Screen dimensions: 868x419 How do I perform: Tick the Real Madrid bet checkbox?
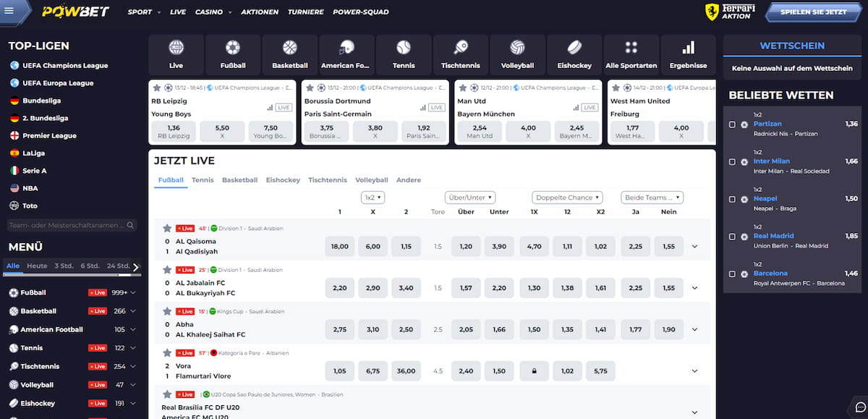(x=732, y=237)
